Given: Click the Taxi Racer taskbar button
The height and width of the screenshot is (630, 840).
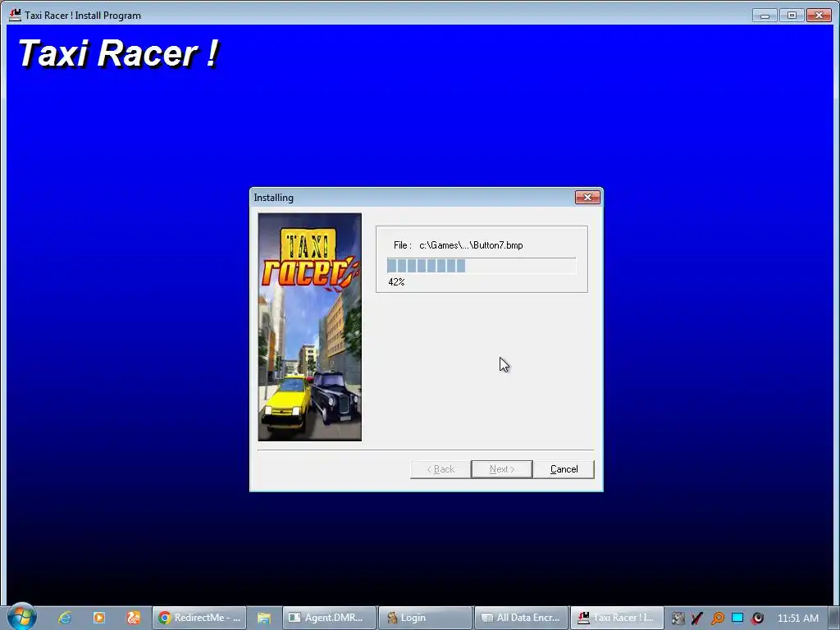Looking at the screenshot, I should point(617,618).
